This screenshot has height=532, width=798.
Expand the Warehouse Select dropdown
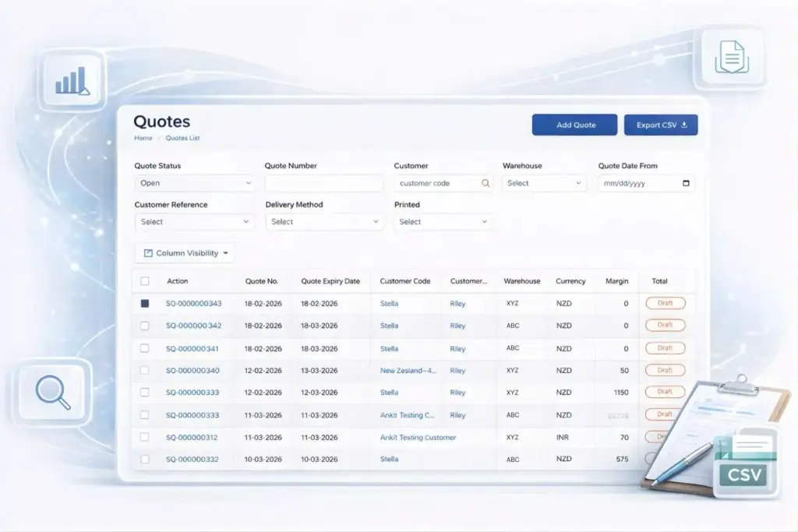(543, 183)
